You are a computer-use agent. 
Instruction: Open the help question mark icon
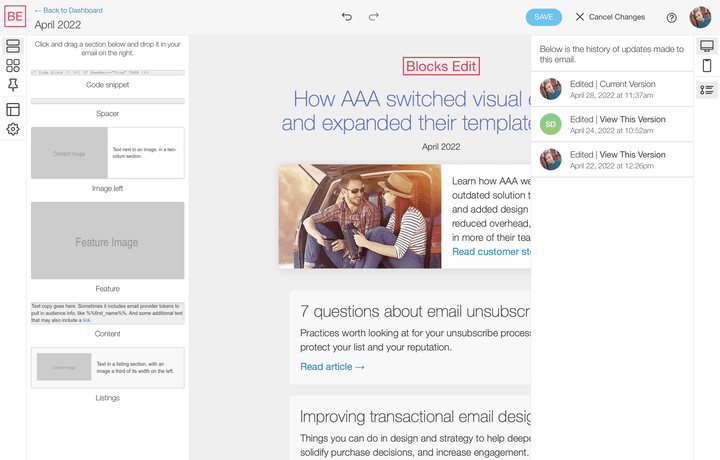(671, 17)
